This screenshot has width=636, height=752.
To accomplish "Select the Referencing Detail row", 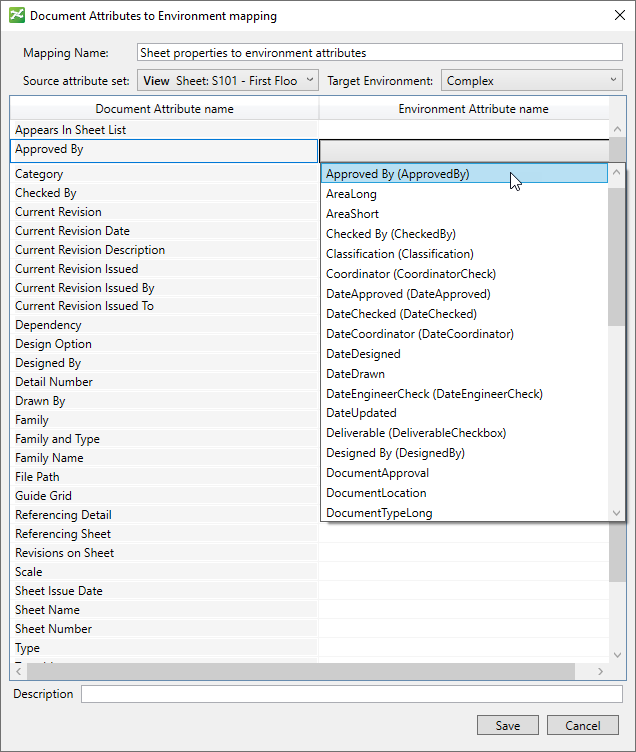I will click(x=164, y=515).
